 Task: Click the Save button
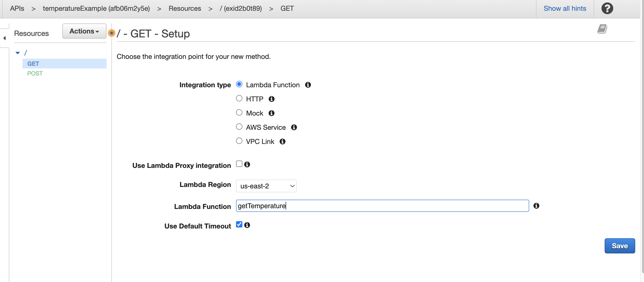point(620,246)
